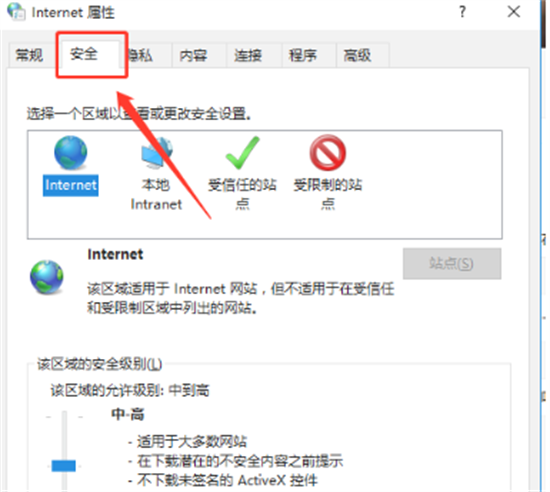Click the blue security level slider handle

pos(63,466)
